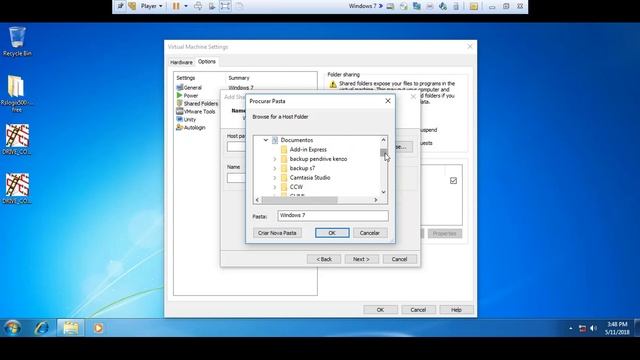Screen dimensions: 640x360
Task: Expand the backup s7 folder
Action: click(275, 169)
